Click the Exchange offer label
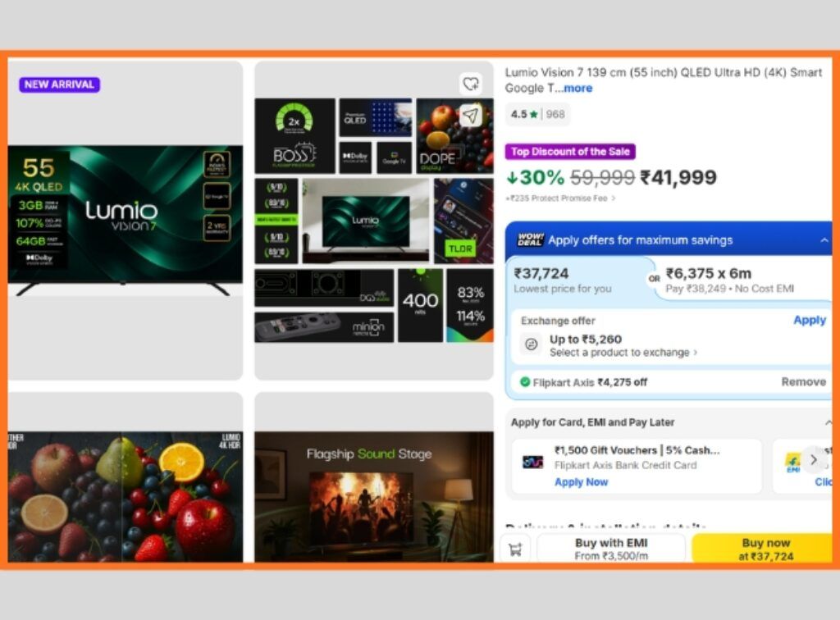Viewport: 840px width, 620px height. [x=558, y=321]
